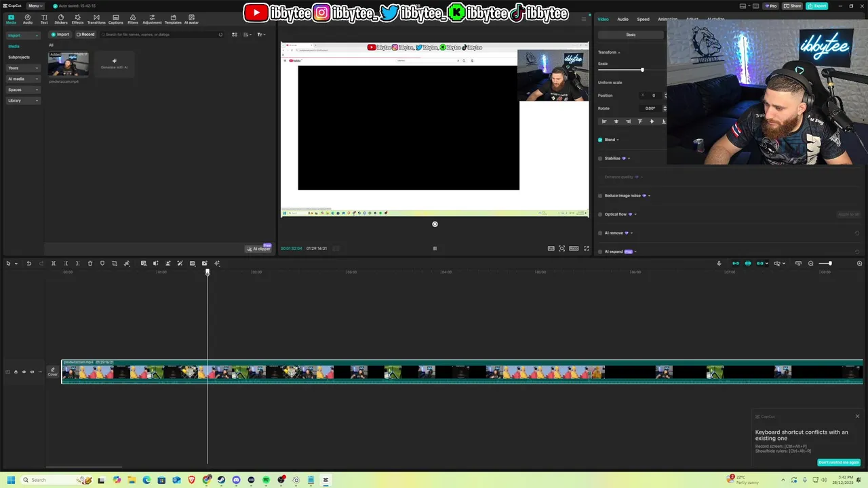The height and width of the screenshot is (488, 868).
Task: Open the Adjustment panel
Action: pyautogui.click(x=152, y=19)
